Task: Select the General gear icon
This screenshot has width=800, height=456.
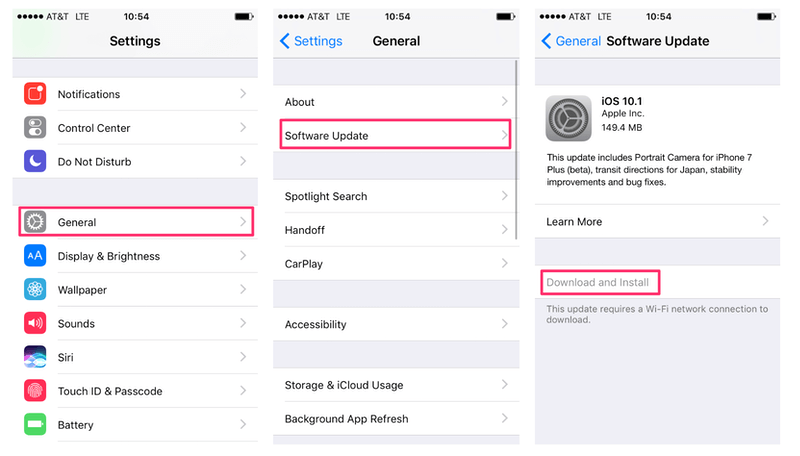Action: tap(35, 222)
